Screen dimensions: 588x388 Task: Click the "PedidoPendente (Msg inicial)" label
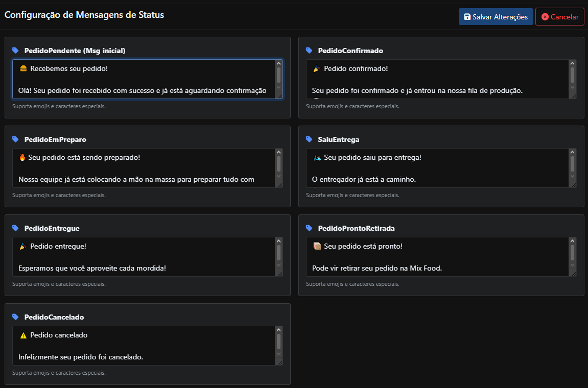(x=75, y=51)
